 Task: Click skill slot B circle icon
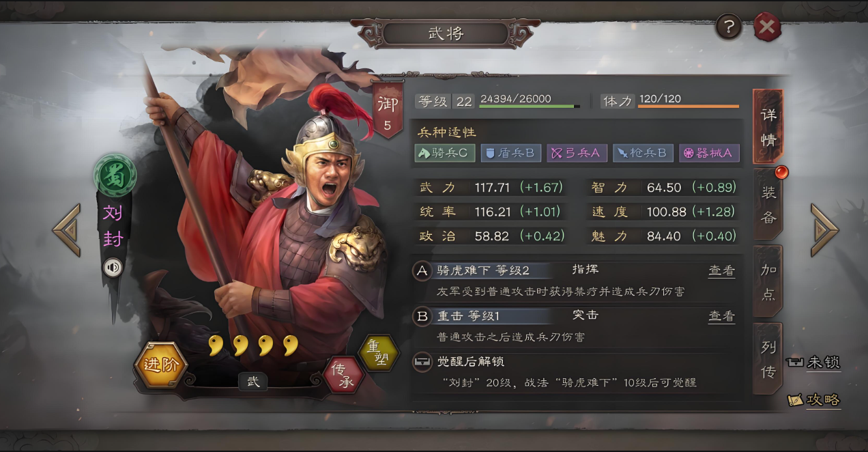(x=422, y=316)
